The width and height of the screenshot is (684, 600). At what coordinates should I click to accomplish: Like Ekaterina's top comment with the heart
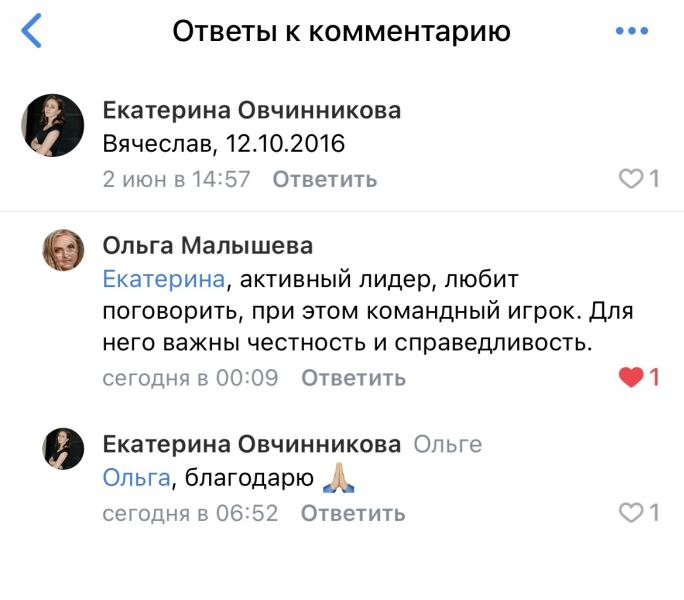point(631,179)
